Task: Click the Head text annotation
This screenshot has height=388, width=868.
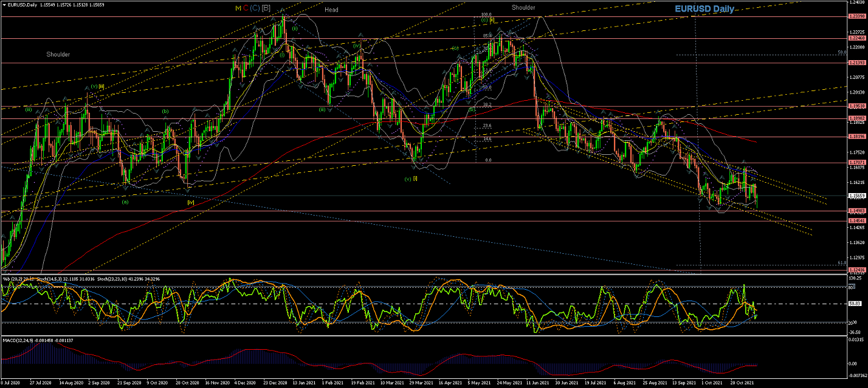Action: click(331, 10)
